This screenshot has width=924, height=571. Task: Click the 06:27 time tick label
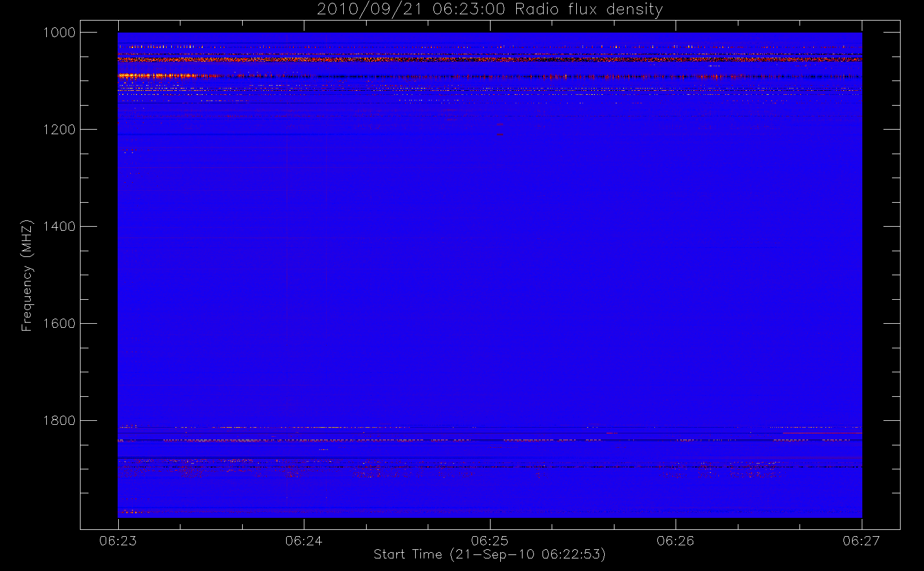tap(861, 541)
